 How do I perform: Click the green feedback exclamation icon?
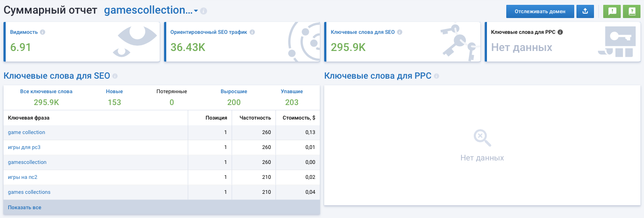[x=611, y=11]
